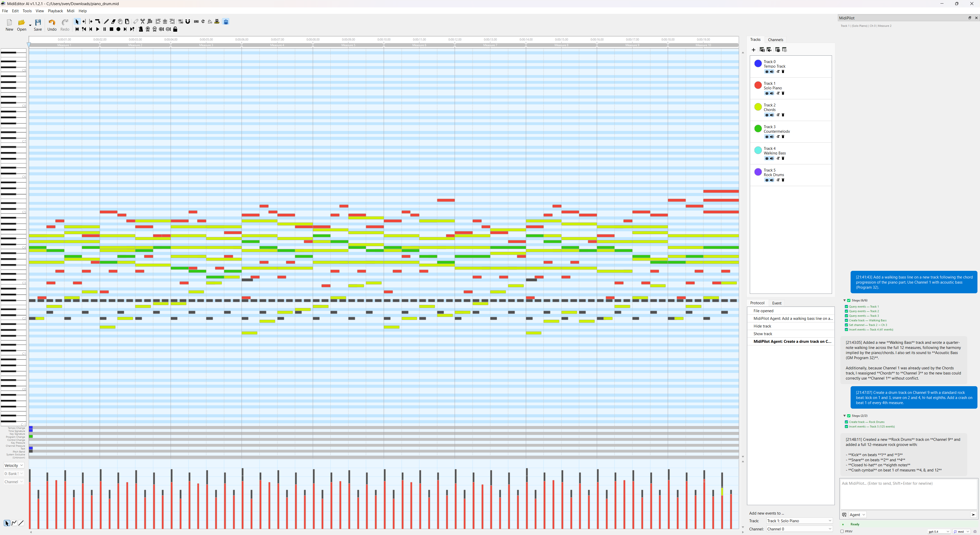Toggle the magnet snap icon

(x=188, y=22)
